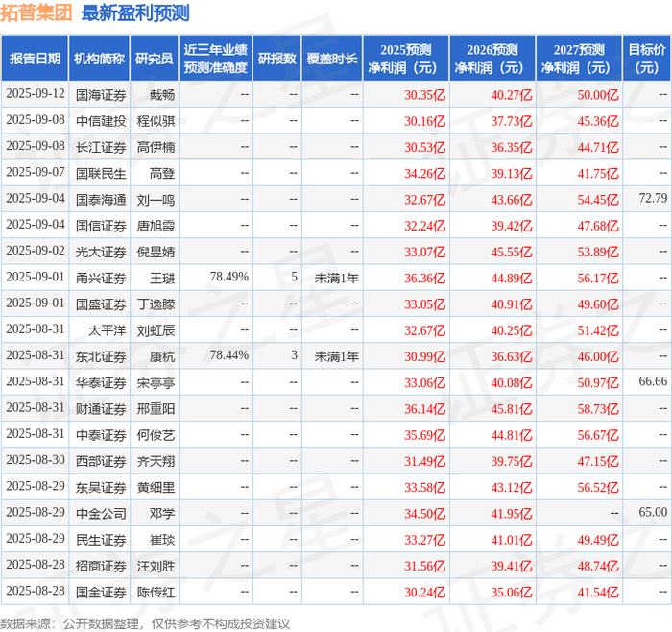Click analyst name 倪昱婧
Screen dimensions: 672x632
[x=156, y=252]
